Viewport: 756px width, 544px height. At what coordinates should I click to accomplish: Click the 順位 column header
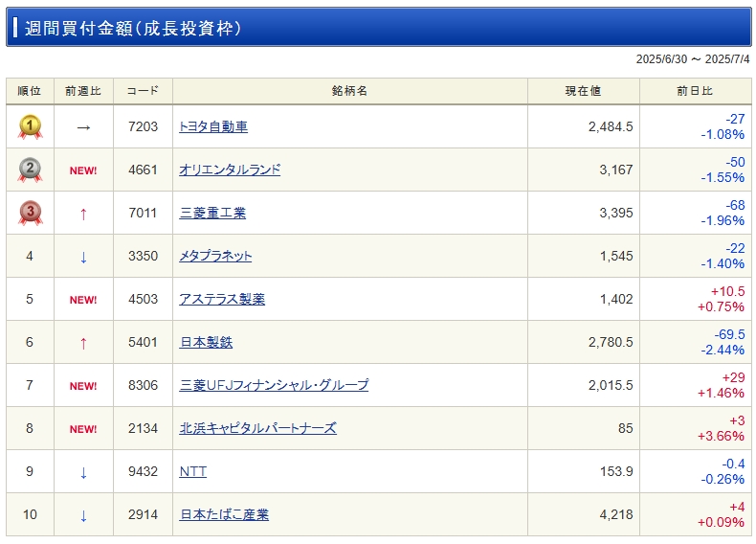pos(30,91)
